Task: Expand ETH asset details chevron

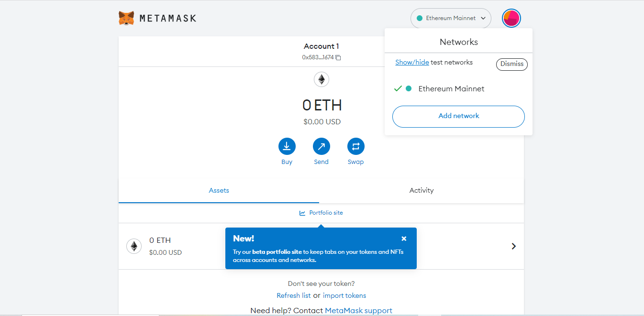Action: pyautogui.click(x=513, y=246)
